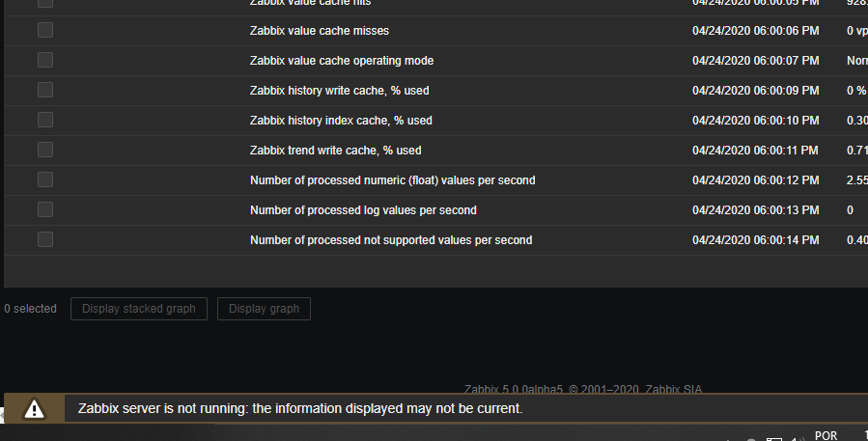Check the not supported values row checkbox

click(x=45, y=239)
